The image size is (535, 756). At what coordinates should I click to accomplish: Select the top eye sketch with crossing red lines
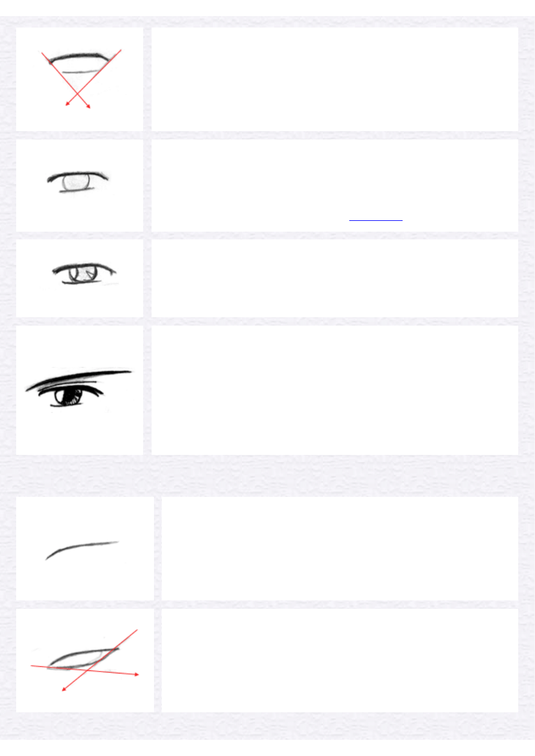[x=80, y=79]
